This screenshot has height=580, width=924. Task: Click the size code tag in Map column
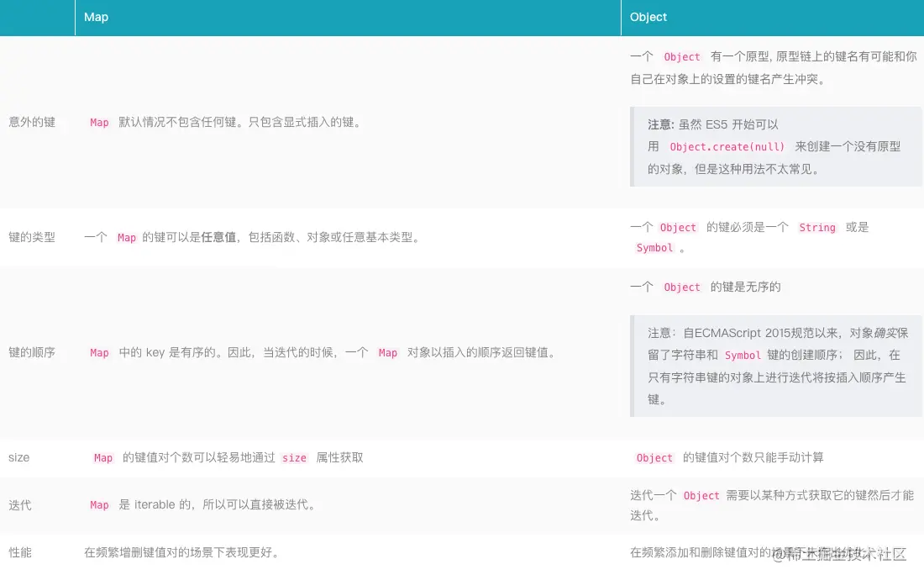coord(294,458)
